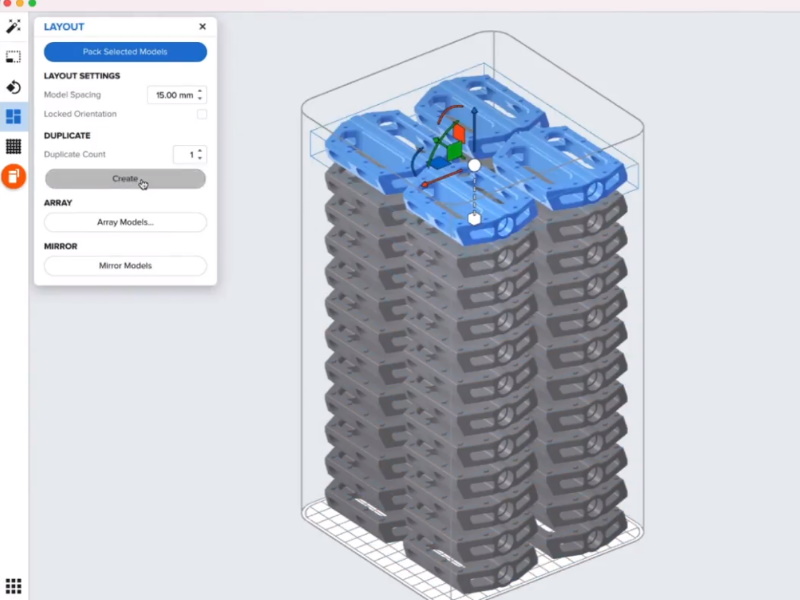
Task: Open the apps grid icon at bottom-left
Action: (14, 586)
